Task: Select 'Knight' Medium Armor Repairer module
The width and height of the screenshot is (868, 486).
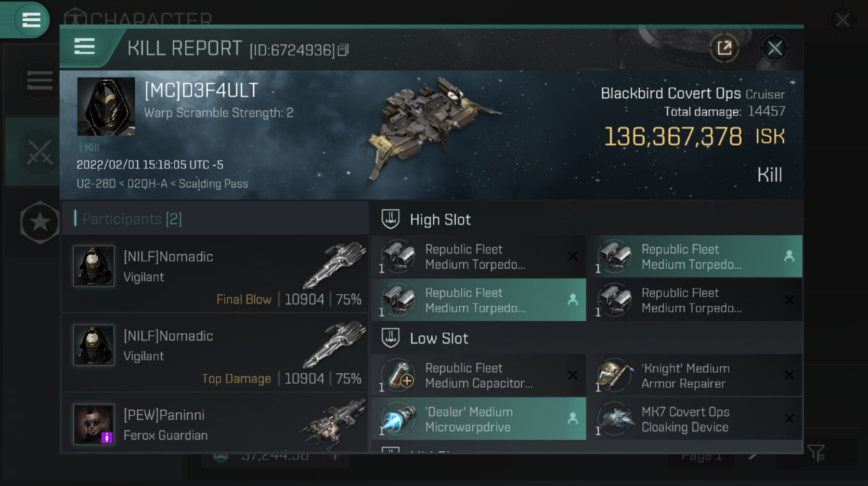Action: pos(694,375)
